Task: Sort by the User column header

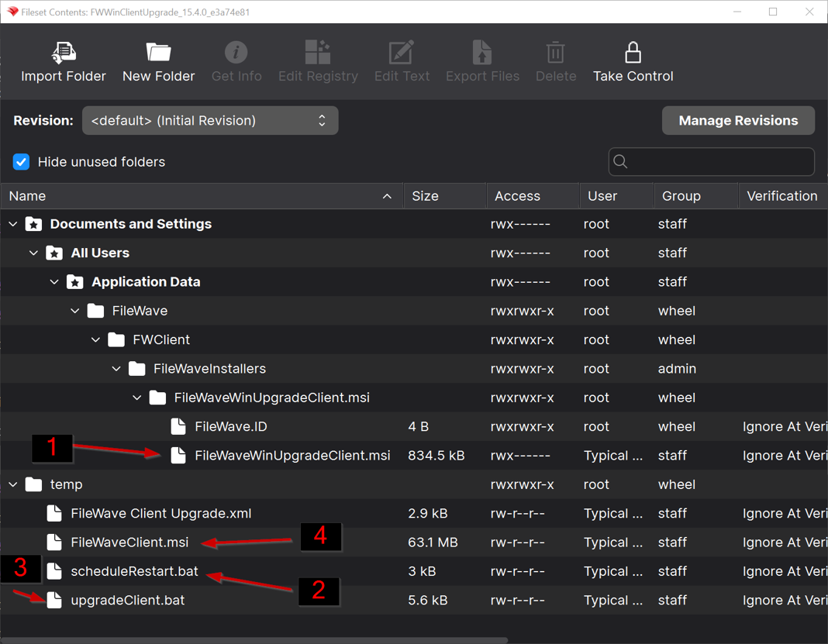Action: 617,196
